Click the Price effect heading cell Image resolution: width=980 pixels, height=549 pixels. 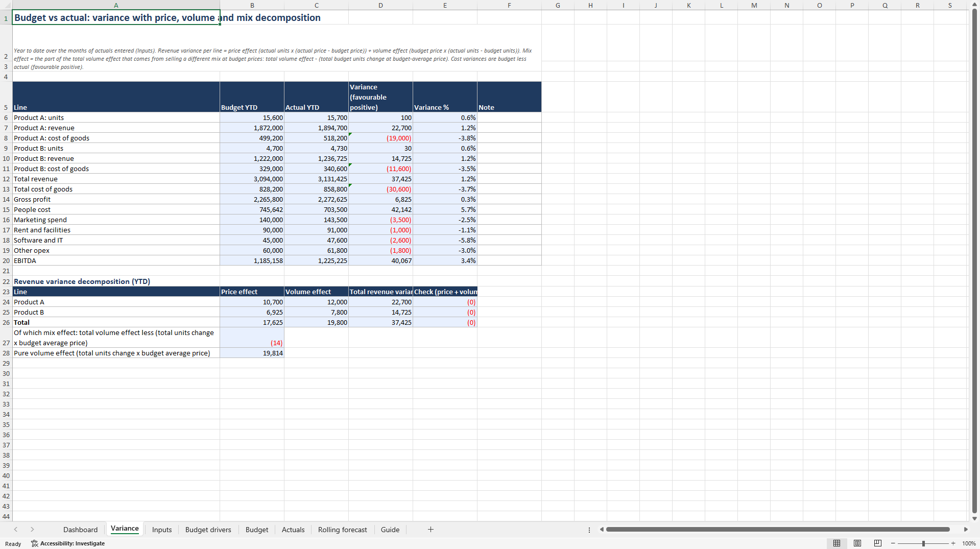click(252, 292)
